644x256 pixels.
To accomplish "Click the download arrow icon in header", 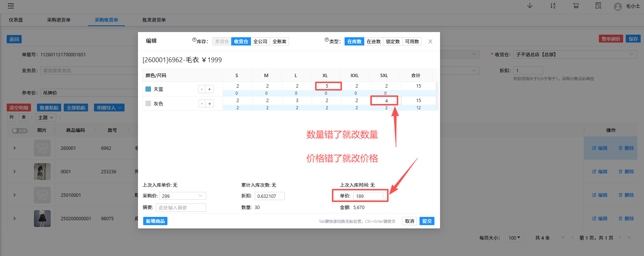I will click(x=530, y=6).
